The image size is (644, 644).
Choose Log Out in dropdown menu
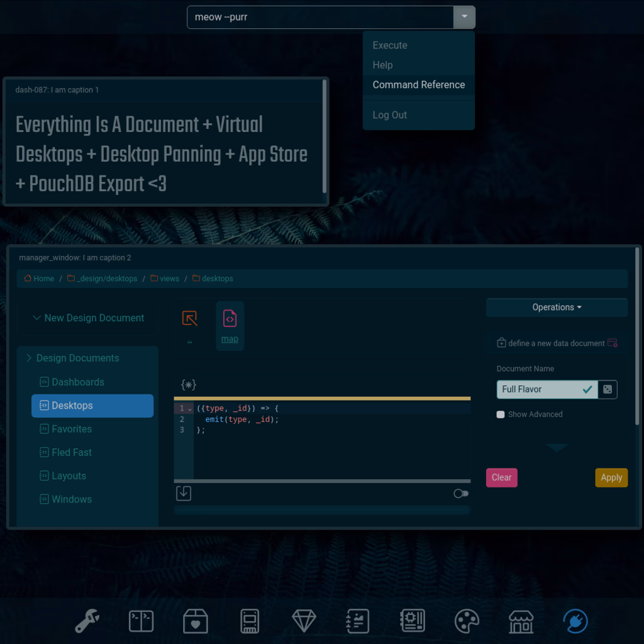pos(389,115)
